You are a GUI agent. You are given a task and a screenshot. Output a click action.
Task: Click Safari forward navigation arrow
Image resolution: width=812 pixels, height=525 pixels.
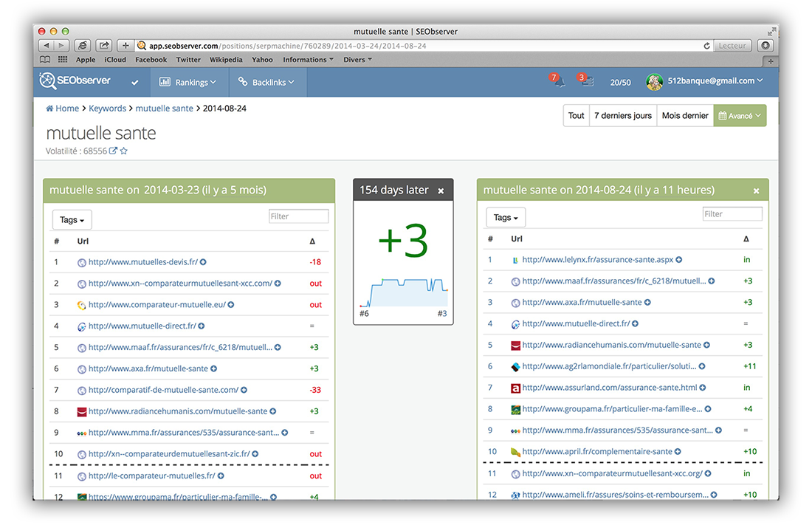(x=61, y=46)
